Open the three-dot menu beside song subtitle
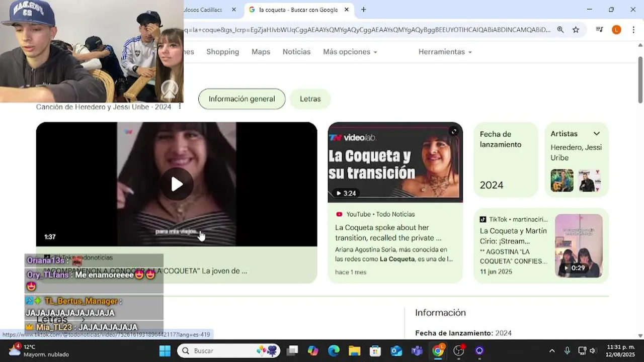The image size is (644, 362). 180,107
